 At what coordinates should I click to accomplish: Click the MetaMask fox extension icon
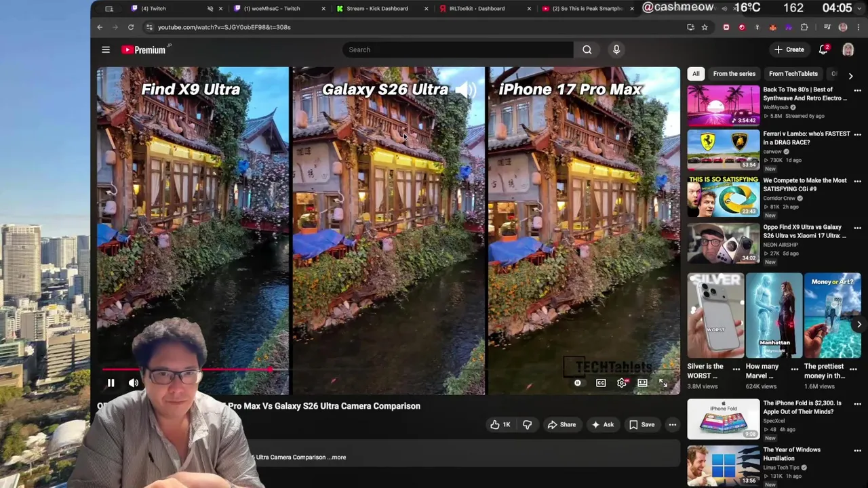773,27
